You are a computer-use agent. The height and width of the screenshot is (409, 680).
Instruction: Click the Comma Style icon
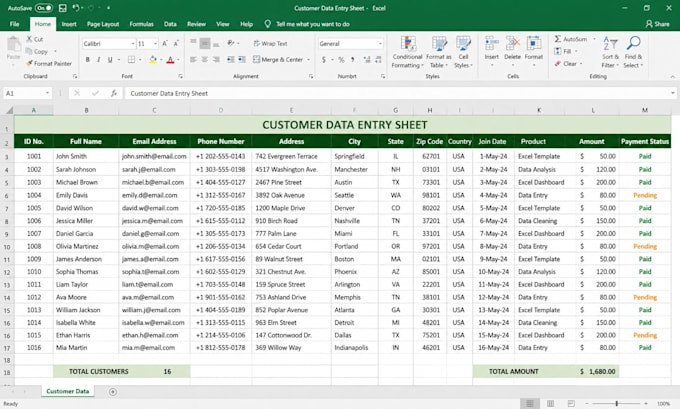click(x=353, y=59)
